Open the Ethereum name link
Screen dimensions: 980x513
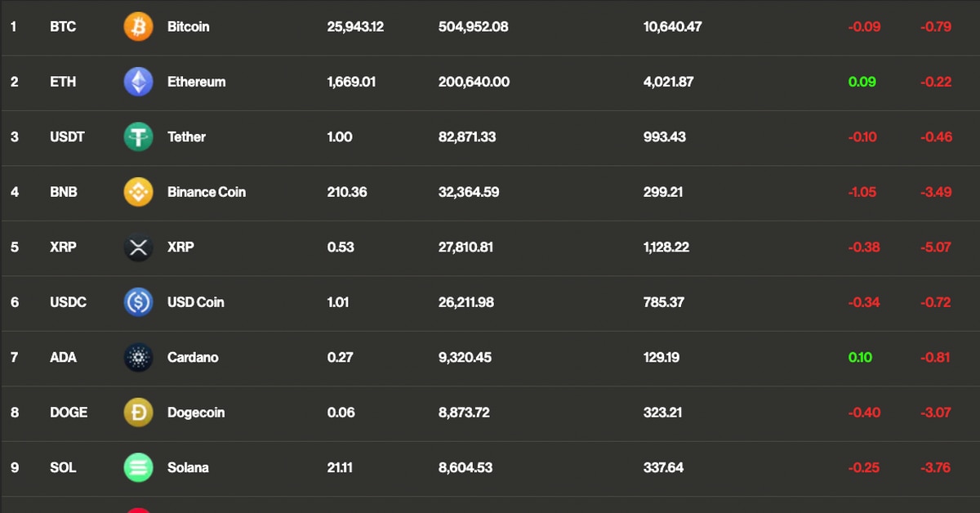pos(196,82)
